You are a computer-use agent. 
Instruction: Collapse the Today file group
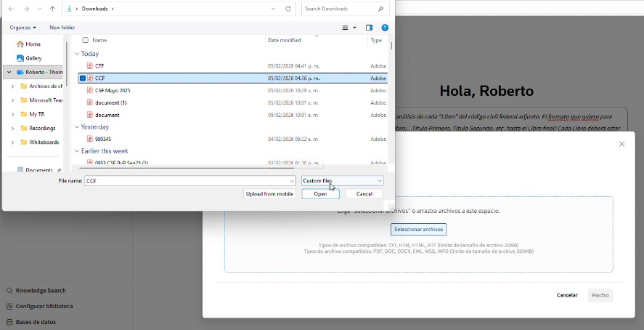pos(77,54)
